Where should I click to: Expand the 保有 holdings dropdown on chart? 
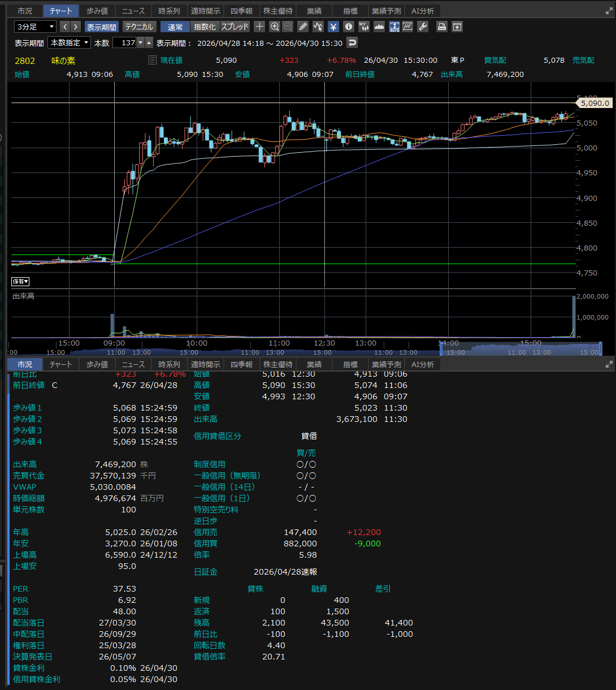click(x=21, y=281)
